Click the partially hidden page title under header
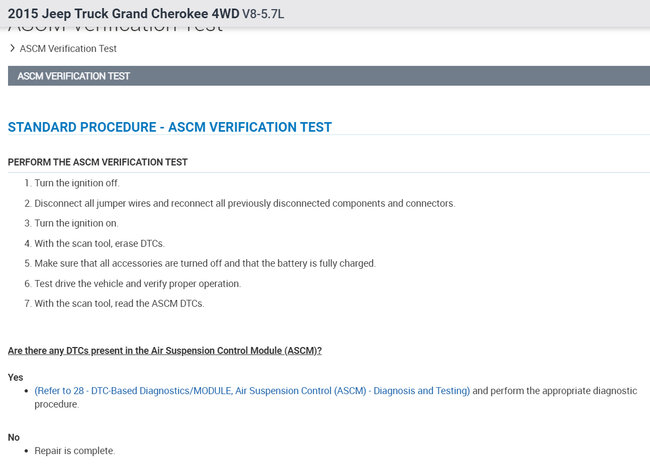 click(x=115, y=30)
